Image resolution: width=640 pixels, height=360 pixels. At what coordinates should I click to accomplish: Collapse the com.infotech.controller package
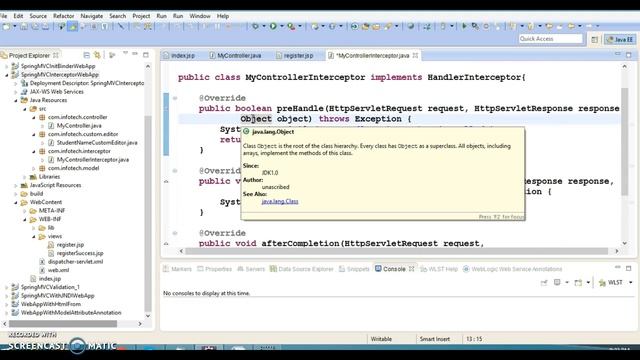34,118
